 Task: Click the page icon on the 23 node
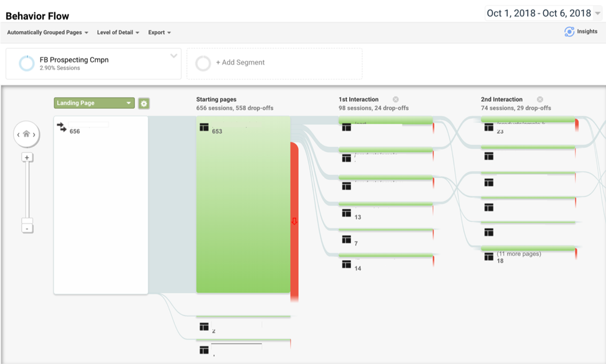coord(488,126)
